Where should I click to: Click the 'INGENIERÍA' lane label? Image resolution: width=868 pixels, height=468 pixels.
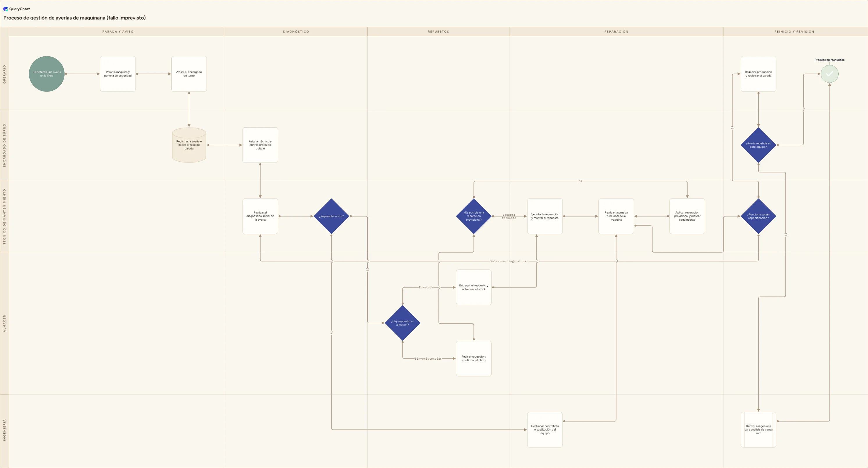click(4, 430)
